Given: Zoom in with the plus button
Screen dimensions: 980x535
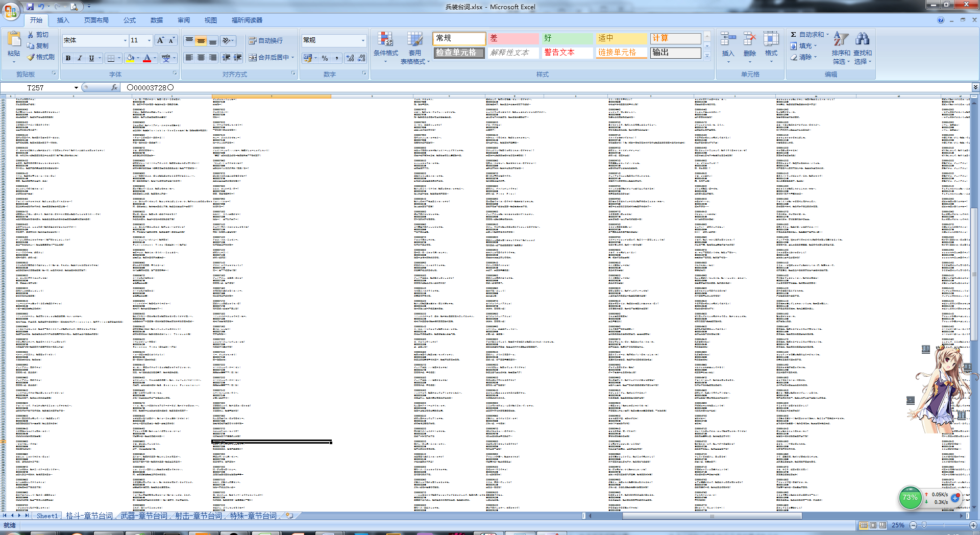Looking at the screenshot, I should 973,525.
